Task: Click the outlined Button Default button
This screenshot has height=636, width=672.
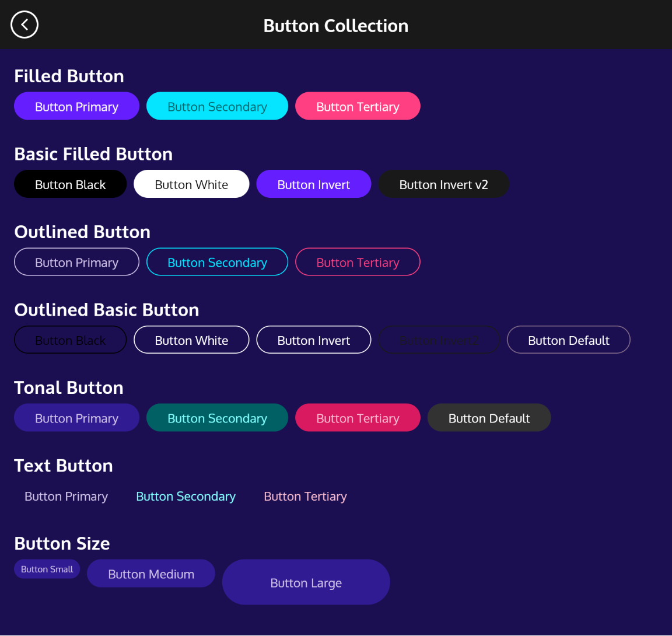Action: 569,340
